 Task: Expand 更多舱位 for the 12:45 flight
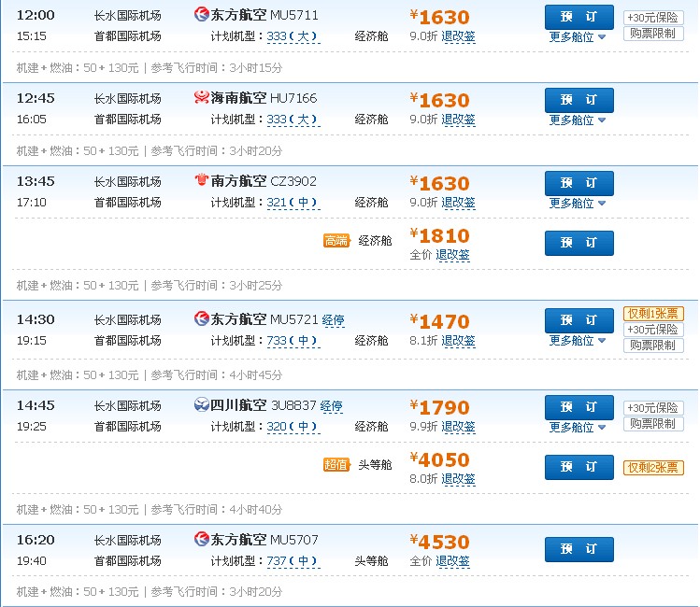click(x=578, y=120)
